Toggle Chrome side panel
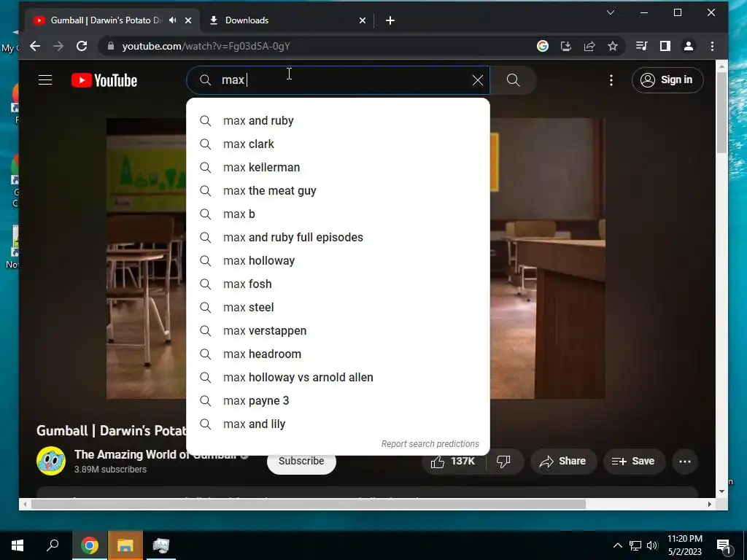Screen dimensions: 747x560 click(x=665, y=46)
